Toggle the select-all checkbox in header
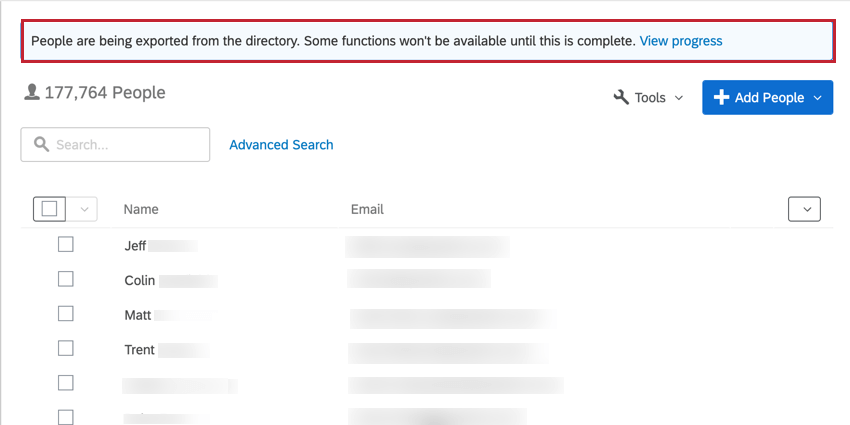The image size is (850, 425). point(49,209)
